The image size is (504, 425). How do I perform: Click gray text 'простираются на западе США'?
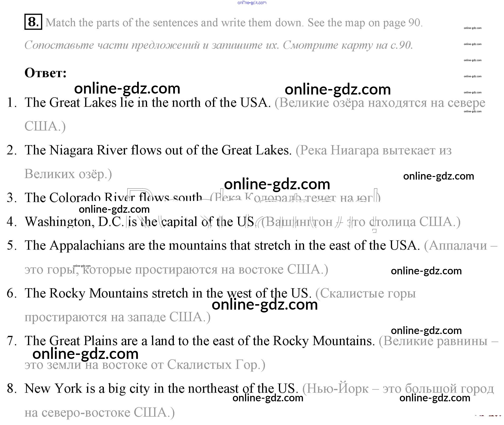coord(117,317)
